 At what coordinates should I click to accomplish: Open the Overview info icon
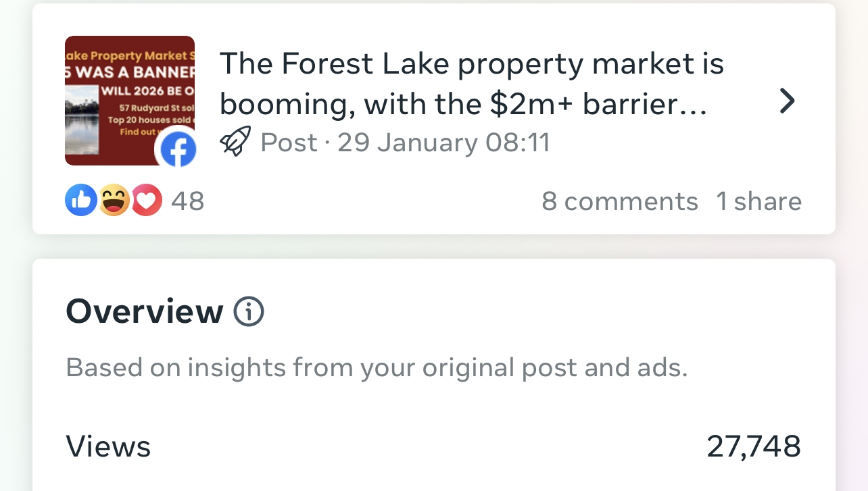pos(248,312)
